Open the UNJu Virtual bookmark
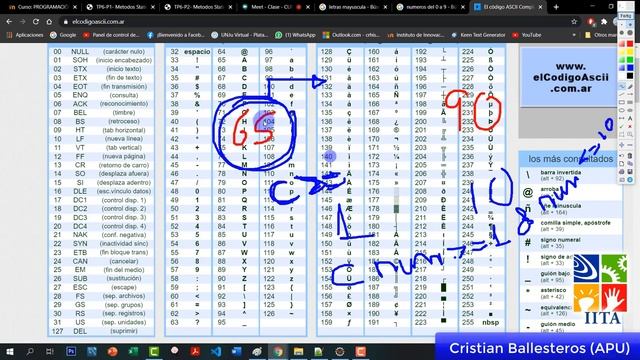The image size is (640, 360). coord(239,35)
